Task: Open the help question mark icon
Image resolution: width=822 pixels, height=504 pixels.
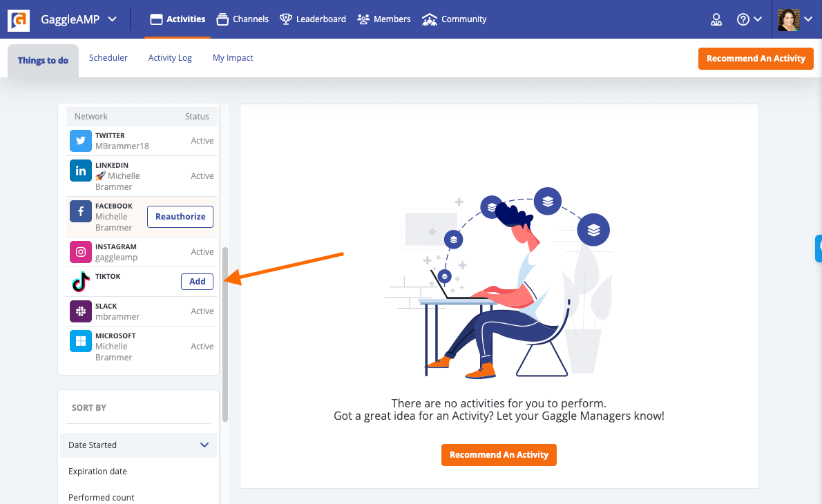Action: tap(743, 19)
